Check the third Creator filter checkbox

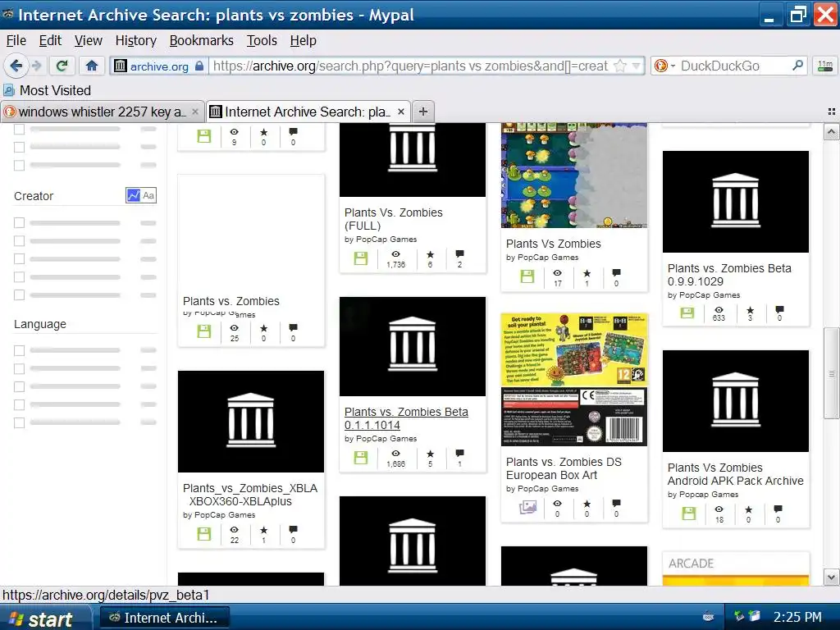point(20,258)
